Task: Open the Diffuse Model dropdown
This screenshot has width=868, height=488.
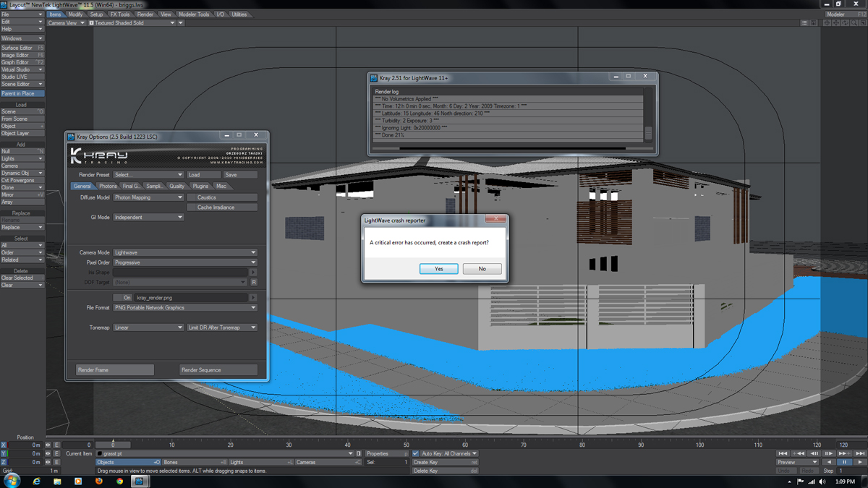Action: 148,197
